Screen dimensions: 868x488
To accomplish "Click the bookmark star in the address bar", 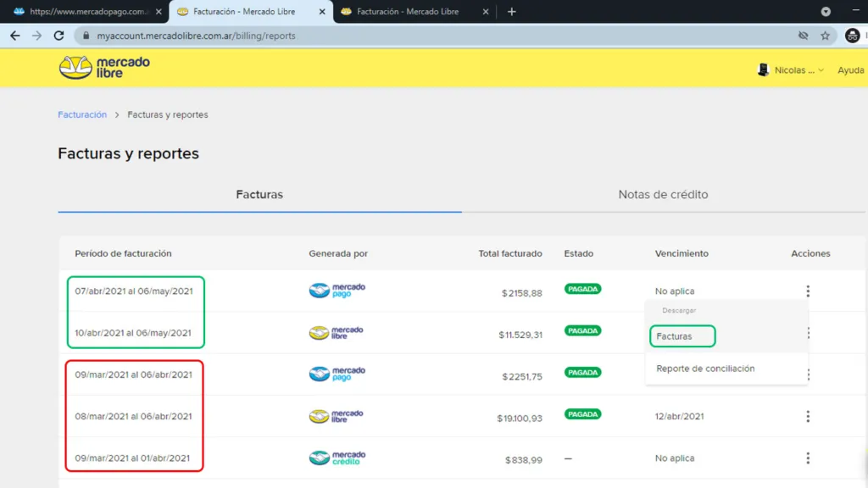I will pos(825,36).
